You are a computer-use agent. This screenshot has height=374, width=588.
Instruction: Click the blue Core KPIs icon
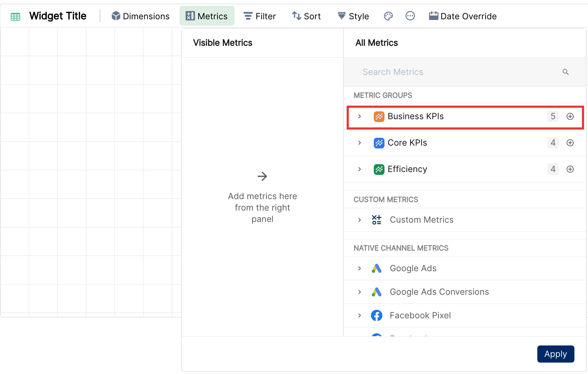point(379,143)
